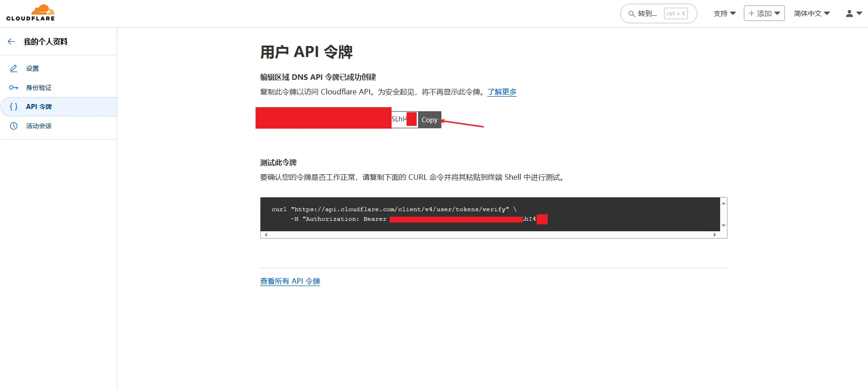The image size is (868, 390).
Task: Click the code block scroll right arrow
Action: pyautogui.click(x=715, y=234)
